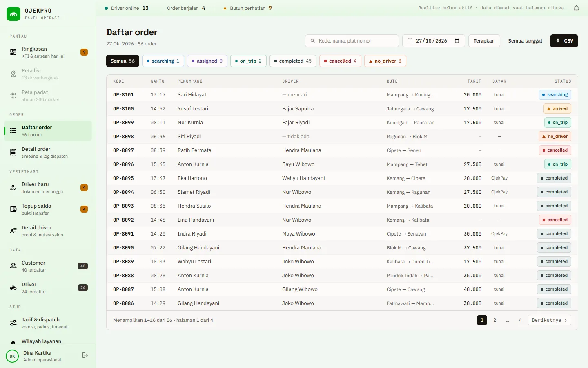Filter orders by on_trip status
Viewport: 588px width, 368px height.
[x=248, y=61]
